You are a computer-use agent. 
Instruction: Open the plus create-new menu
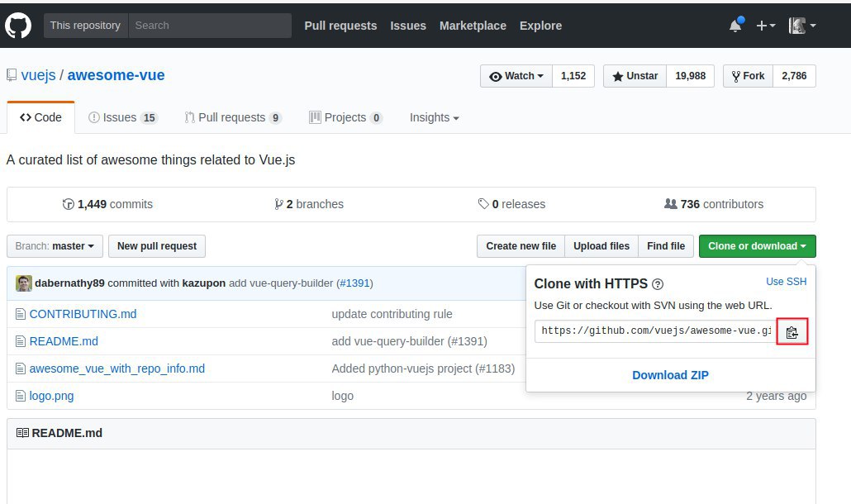click(x=765, y=26)
